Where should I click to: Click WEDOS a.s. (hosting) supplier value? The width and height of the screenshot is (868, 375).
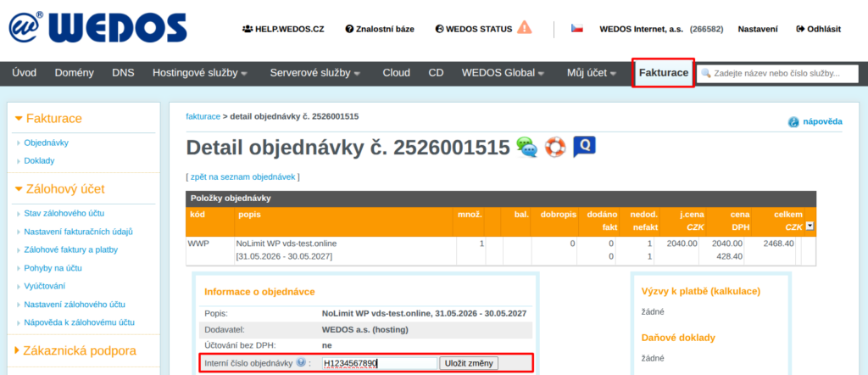click(364, 330)
